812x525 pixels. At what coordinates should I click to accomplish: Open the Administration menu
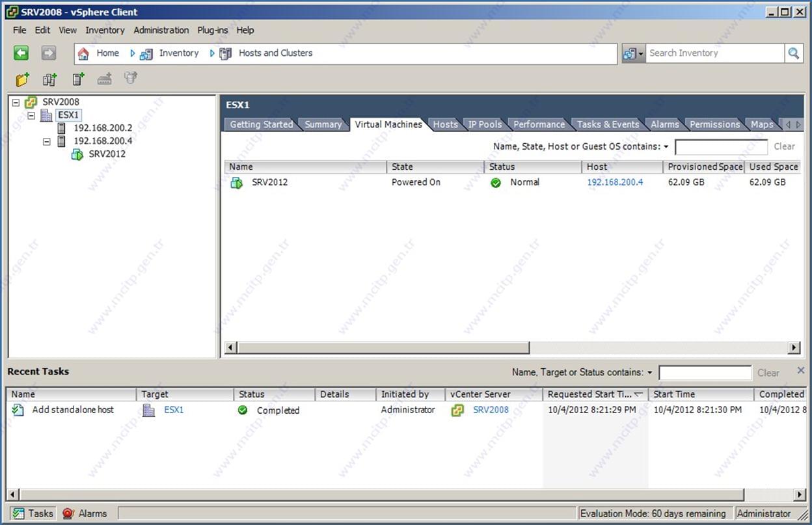click(161, 30)
